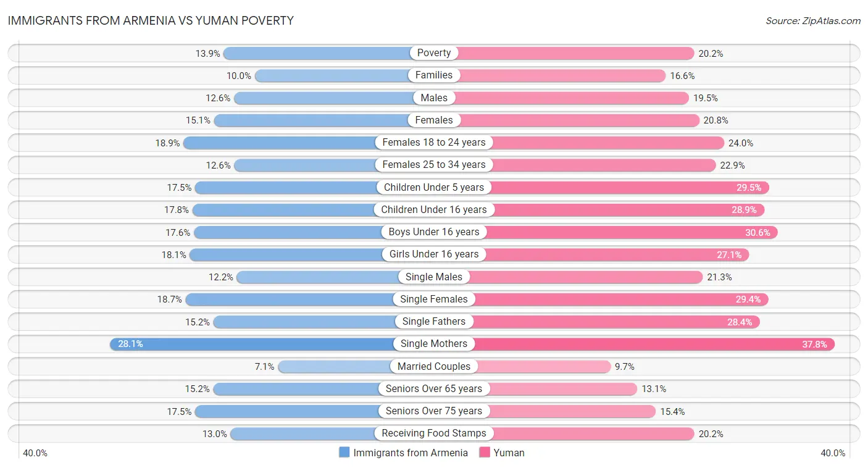Screen dimensions: 868x468
Task: Click the pink Yuman legend swatch
Action: (x=485, y=453)
